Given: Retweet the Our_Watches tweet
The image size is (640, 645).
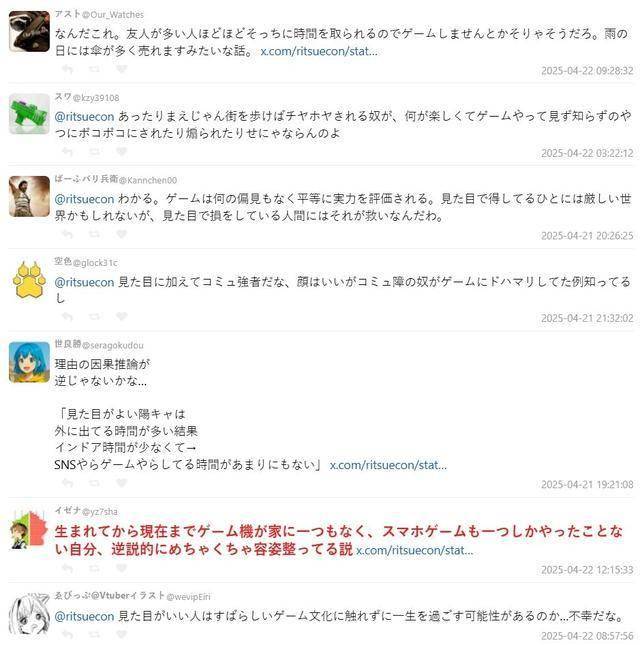Looking at the screenshot, I should [94, 69].
